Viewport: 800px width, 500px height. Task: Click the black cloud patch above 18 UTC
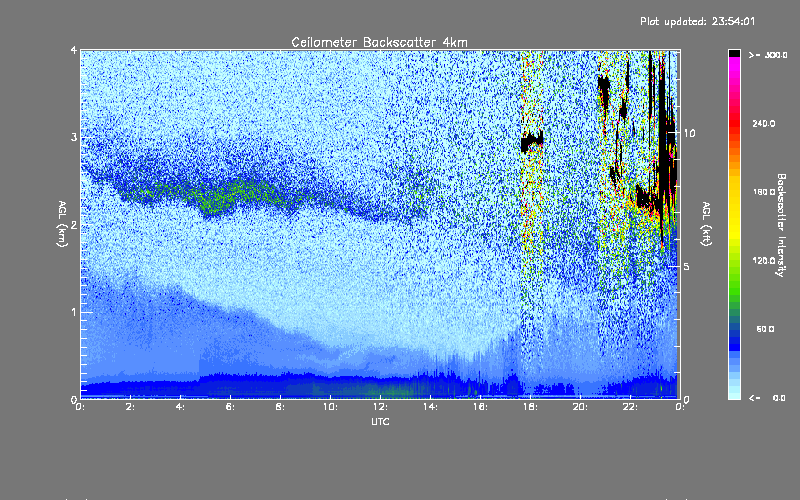pos(532,141)
